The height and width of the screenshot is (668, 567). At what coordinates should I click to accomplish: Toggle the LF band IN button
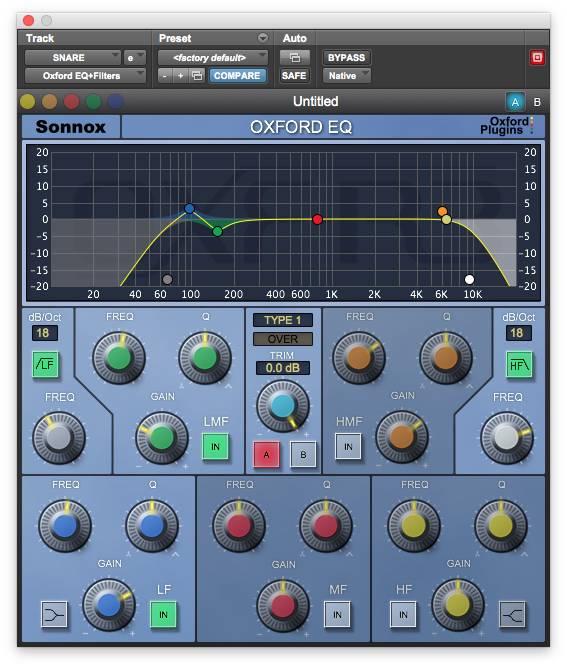click(163, 614)
